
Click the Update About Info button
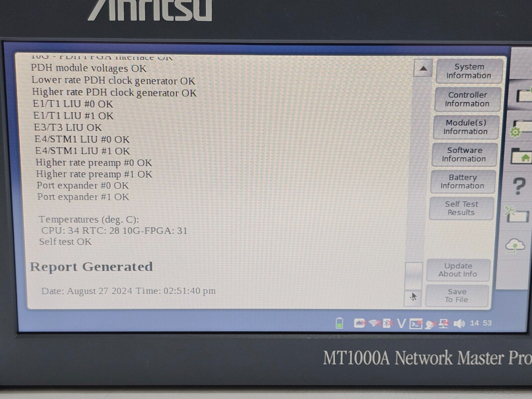pyautogui.click(x=458, y=270)
